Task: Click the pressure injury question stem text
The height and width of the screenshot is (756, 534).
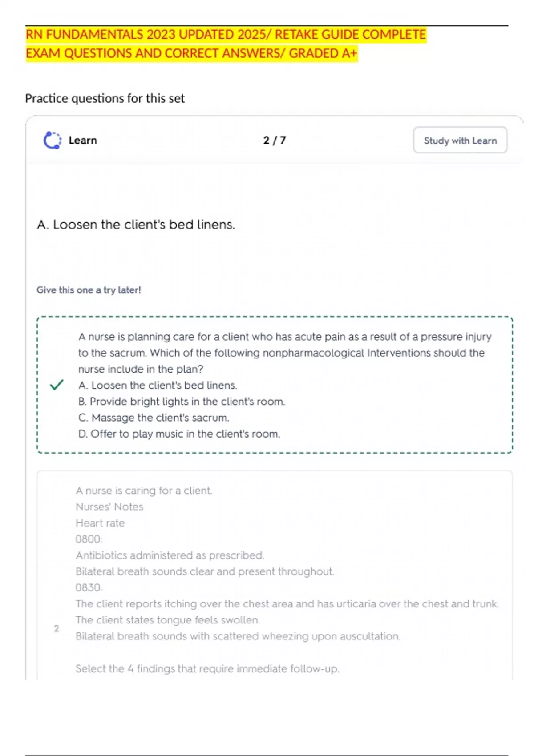Action: pyautogui.click(x=285, y=353)
